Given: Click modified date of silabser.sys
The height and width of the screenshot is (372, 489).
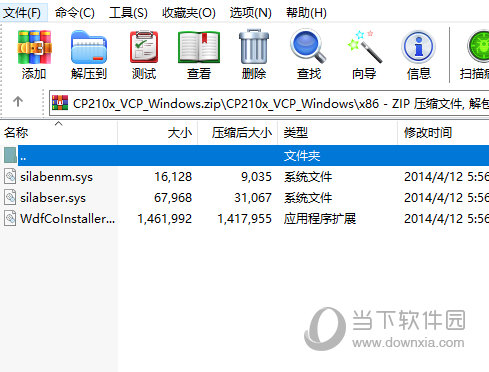Looking at the screenshot, I should (x=446, y=198).
